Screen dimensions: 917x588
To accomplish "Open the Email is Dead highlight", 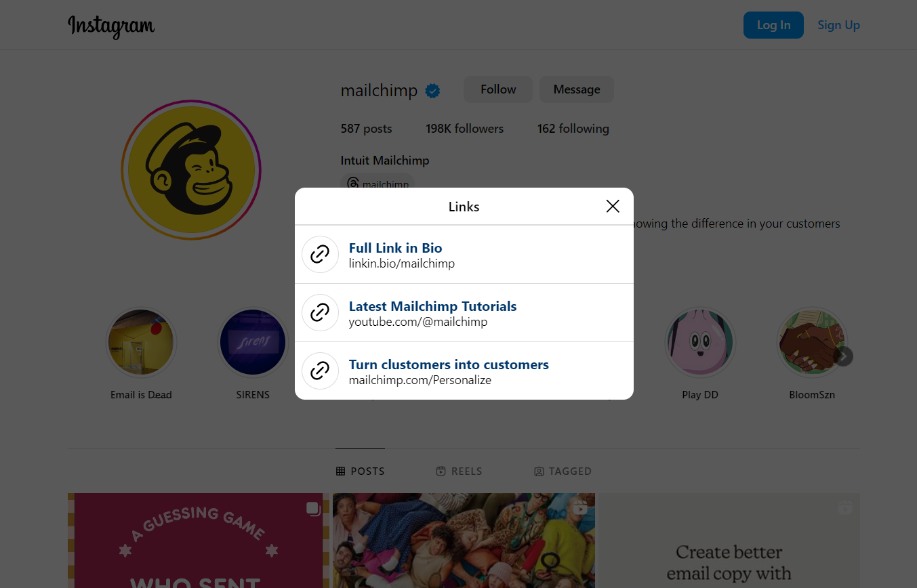I will point(141,343).
